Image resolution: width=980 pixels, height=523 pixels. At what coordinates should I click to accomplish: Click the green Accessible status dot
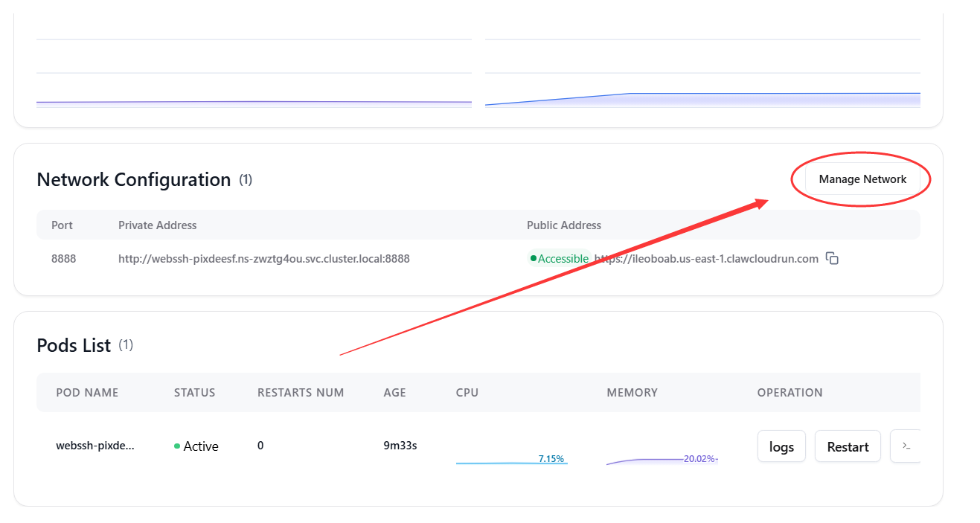coord(533,259)
